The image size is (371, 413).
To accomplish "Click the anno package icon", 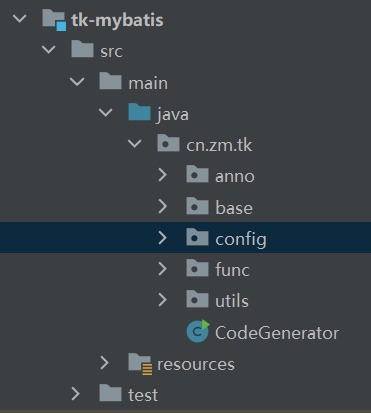I will click(197, 174).
